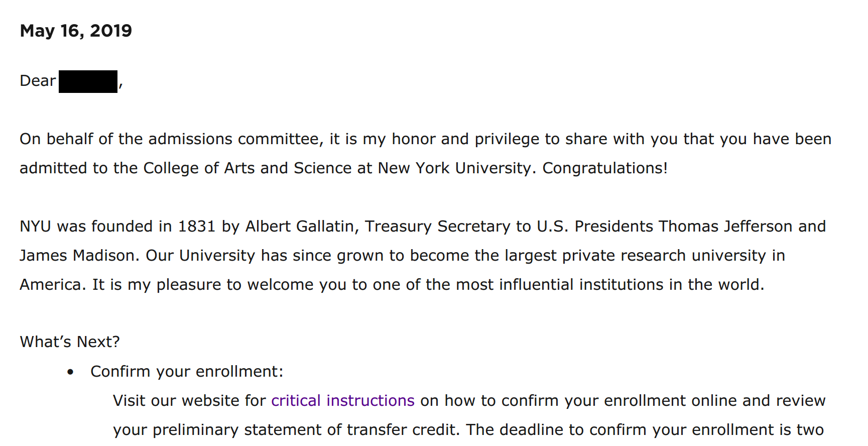The width and height of the screenshot is (868, 446).
Task: Open the "critical instructions" link
Action: [342, 400]
